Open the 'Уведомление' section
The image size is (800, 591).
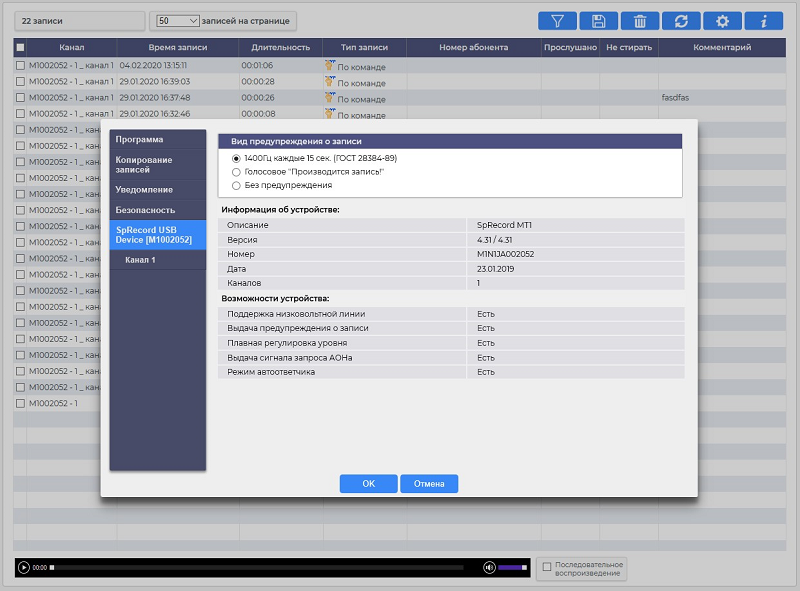point(158,189)
